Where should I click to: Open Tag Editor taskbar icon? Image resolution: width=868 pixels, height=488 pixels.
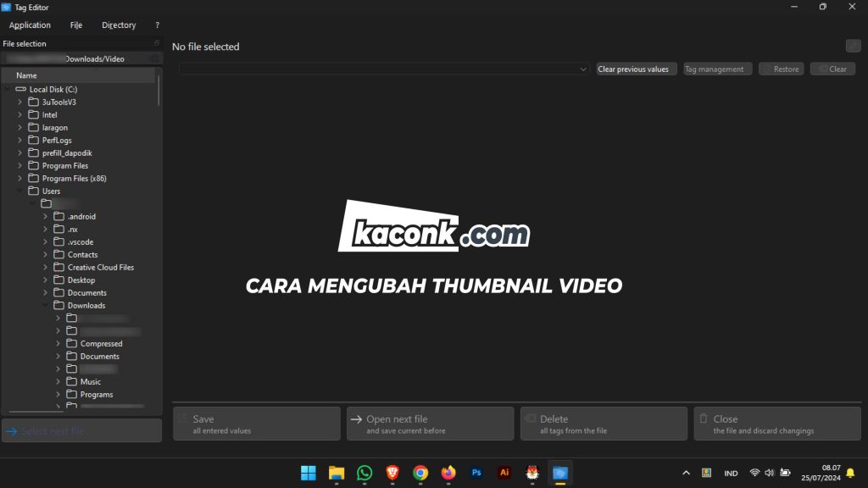[560, 473]
